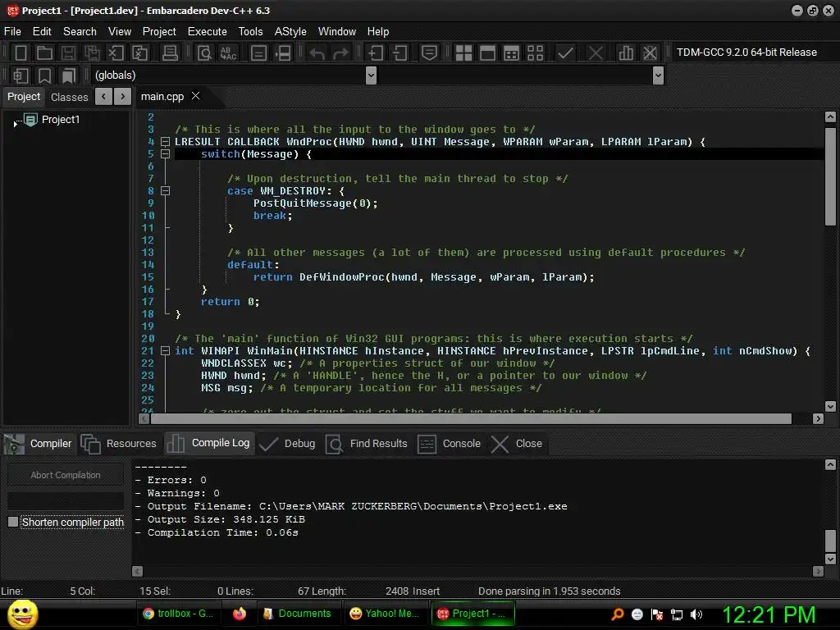Open the AStyle menu

tap(290, 32)
